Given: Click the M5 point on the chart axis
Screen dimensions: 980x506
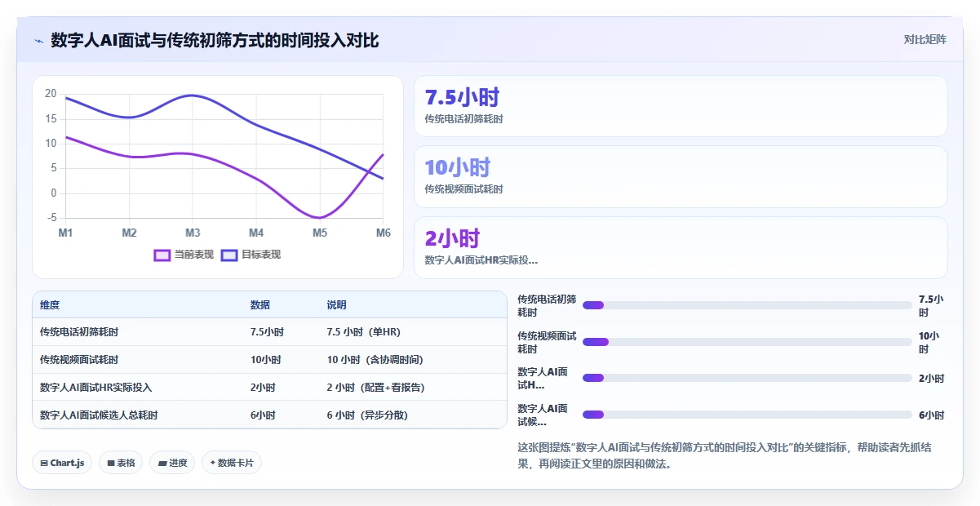Looking at the screenshot, I should pos(320,233).
